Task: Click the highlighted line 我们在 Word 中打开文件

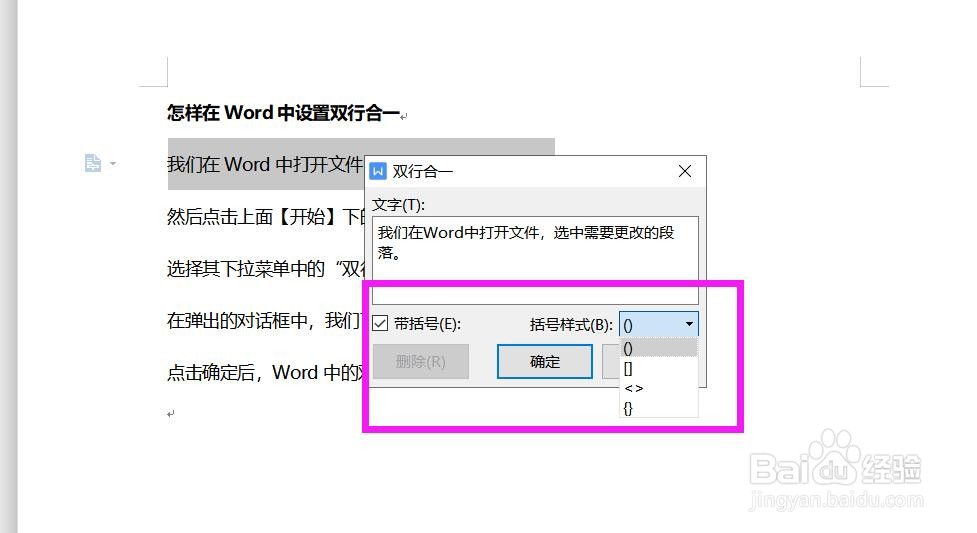Action: 265,165
